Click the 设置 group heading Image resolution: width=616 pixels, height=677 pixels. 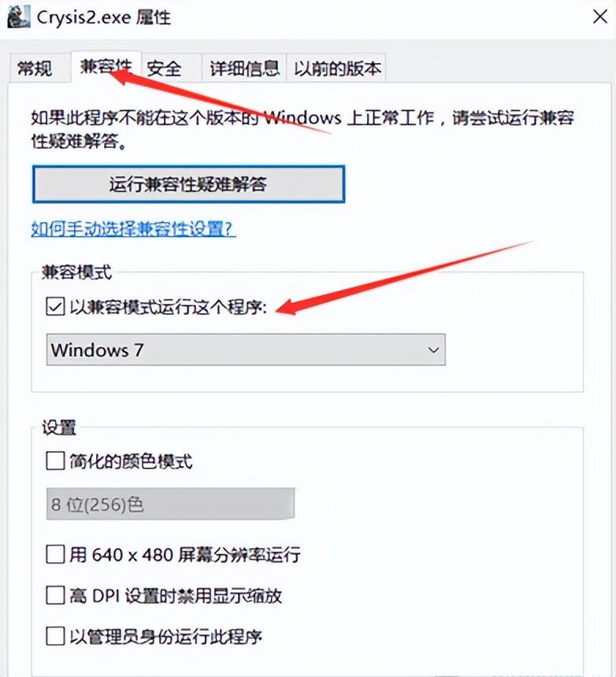[x=59, y=428]
